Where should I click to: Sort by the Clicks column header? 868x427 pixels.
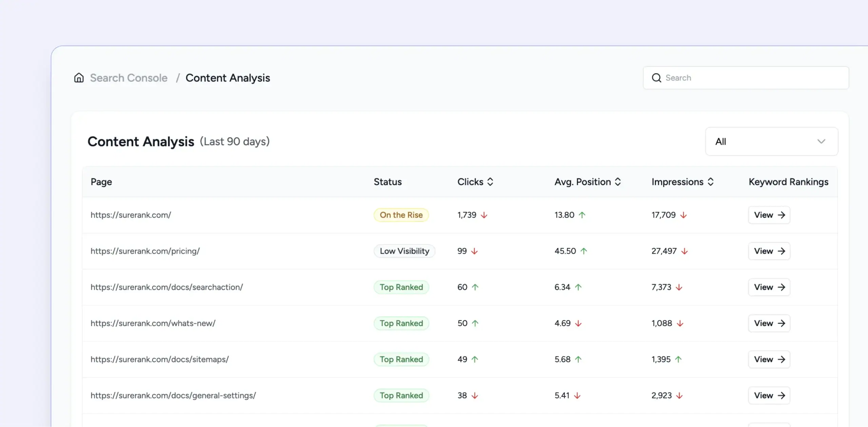[x=475, y=182]
